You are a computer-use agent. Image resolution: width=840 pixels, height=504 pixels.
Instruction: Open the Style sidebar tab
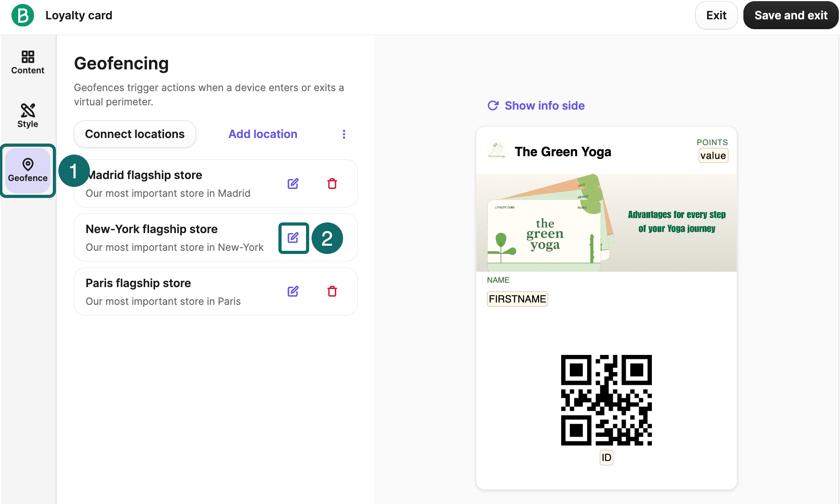(28, 116)
